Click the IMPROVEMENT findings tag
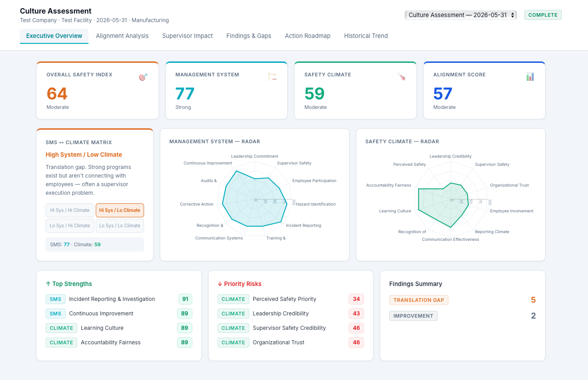Screen dimensions: 588x380 point(413,316)
